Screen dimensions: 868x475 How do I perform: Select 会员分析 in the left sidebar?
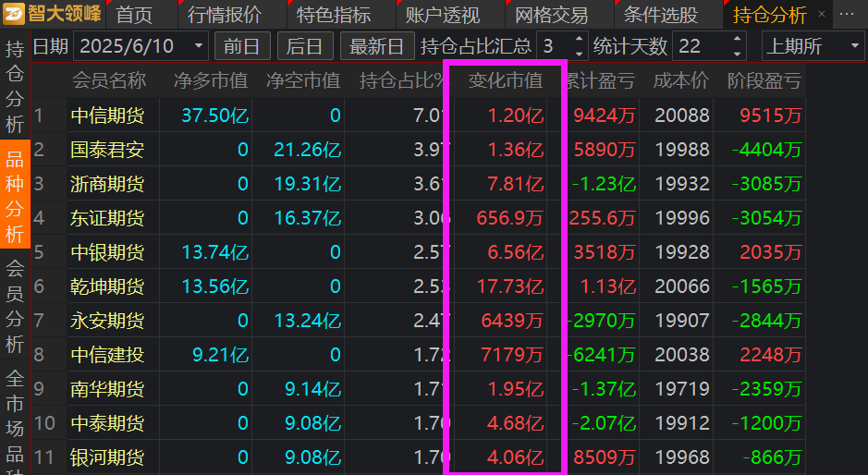pyautogui.click(x=15, y=306)
